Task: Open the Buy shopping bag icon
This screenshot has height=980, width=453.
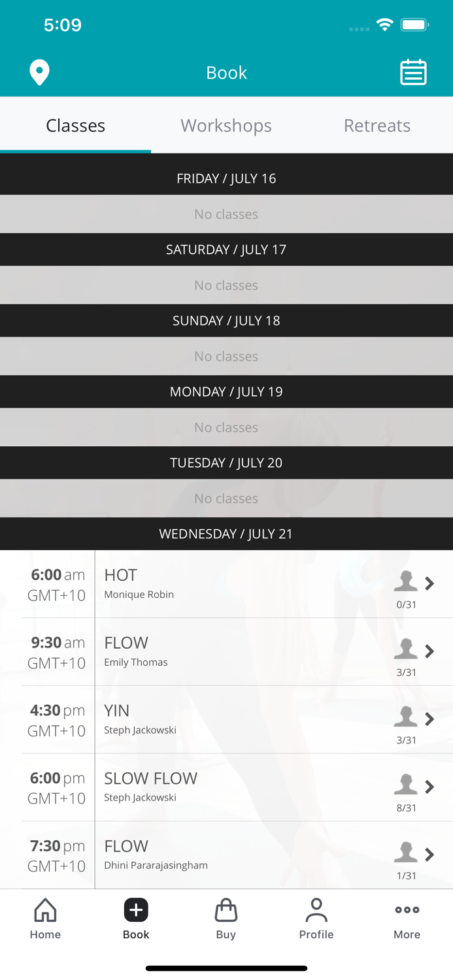Action: coord(226,919)
